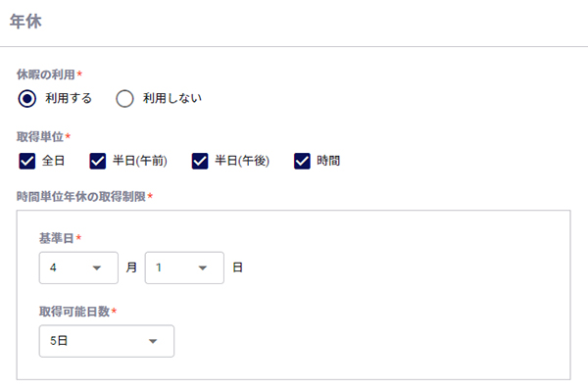Click the 半日(午後) label text
This screenshot has width=588, height=390.
point(242,161)
